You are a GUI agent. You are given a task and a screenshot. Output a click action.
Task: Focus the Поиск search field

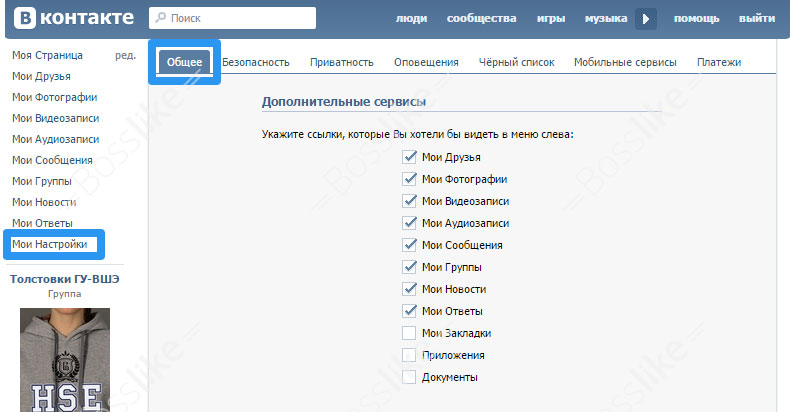tap(232, 18)
